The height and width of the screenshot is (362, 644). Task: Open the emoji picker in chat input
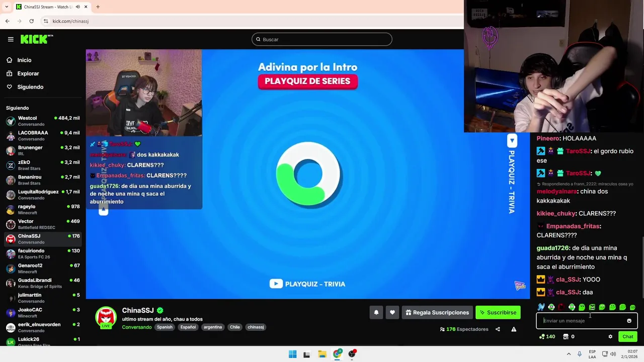click(x=629, y=321)
